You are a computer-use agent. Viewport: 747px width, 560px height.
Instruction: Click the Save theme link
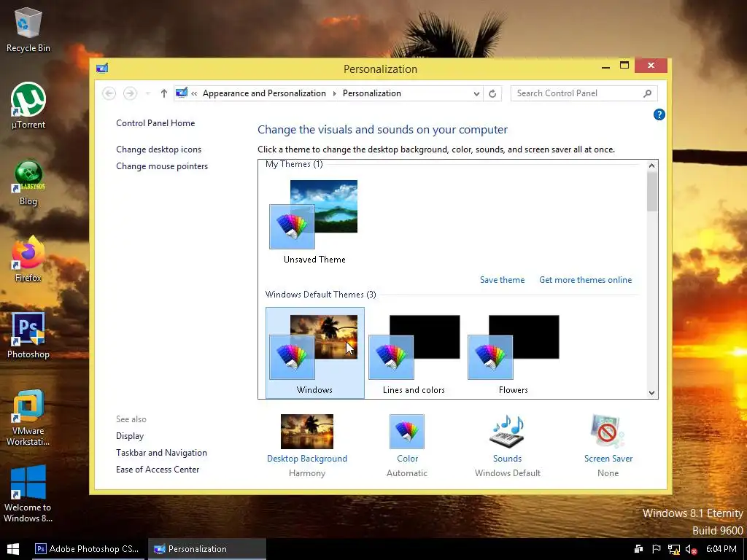pyautogui.click(x=502, y=280)
